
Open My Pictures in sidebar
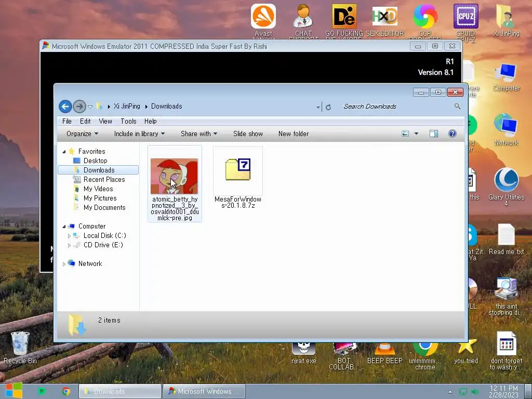(100, 198)
